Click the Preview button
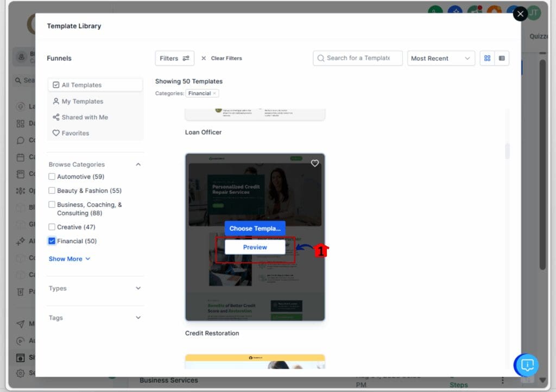 (255, 246)
